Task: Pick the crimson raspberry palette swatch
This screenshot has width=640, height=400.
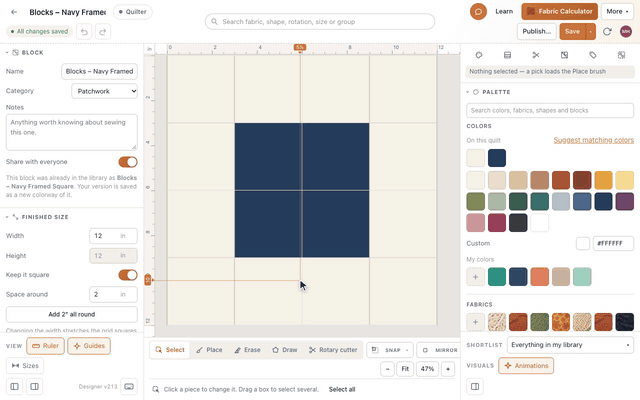Action: [497, 223]
